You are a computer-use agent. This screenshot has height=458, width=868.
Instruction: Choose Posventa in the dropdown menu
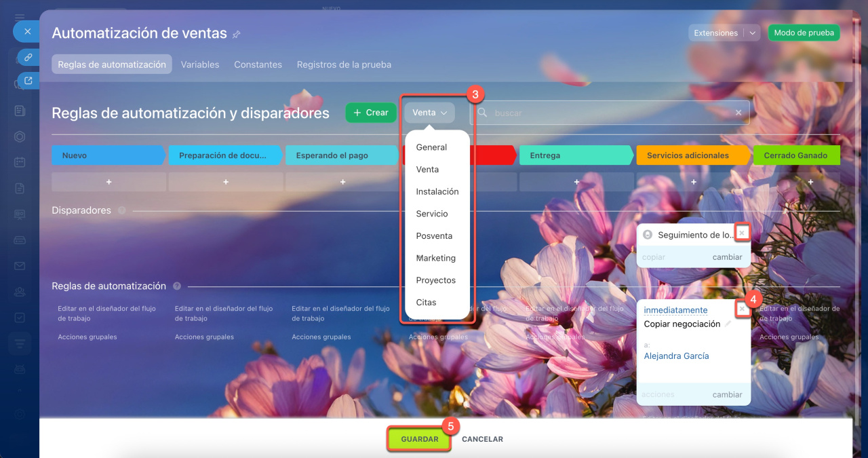coord(434,236)
